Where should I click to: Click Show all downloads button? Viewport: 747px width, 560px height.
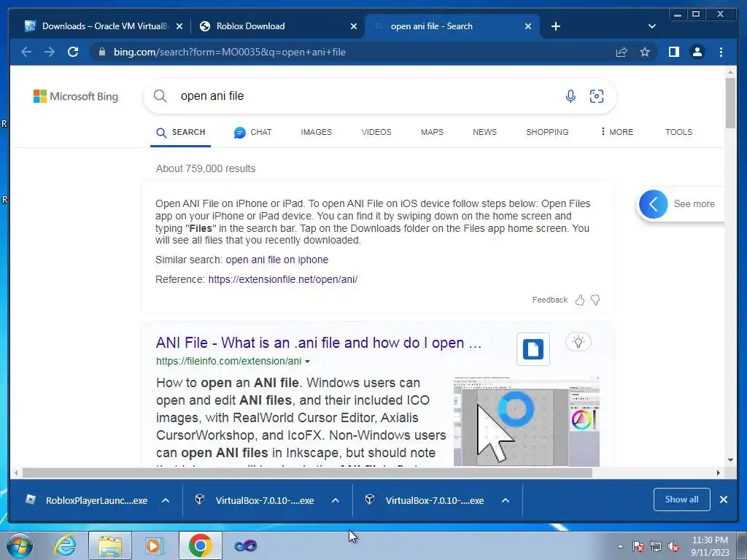point(682,499)
